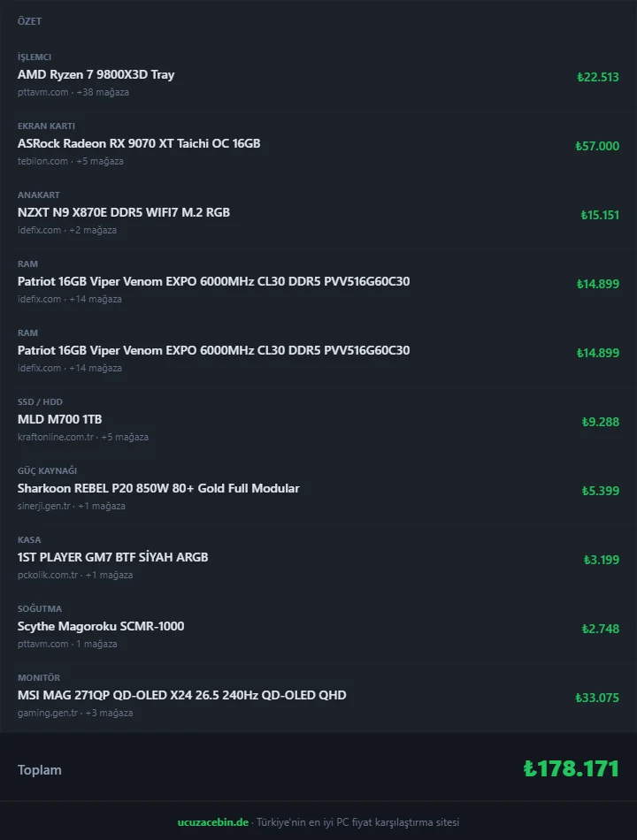Click the ₺178.171 total amount
637x840 pixels.
571,768
